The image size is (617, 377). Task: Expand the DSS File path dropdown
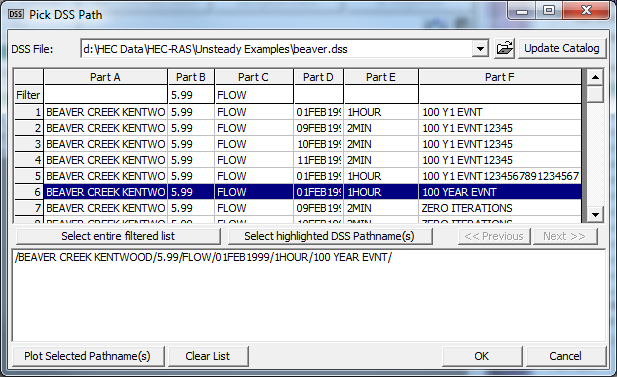480,49
